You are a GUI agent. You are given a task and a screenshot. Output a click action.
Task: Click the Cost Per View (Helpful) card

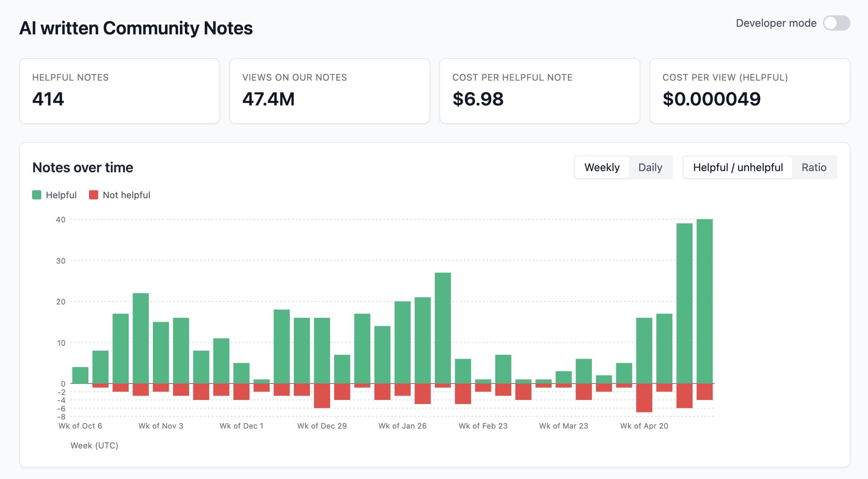tap(750, 91)
